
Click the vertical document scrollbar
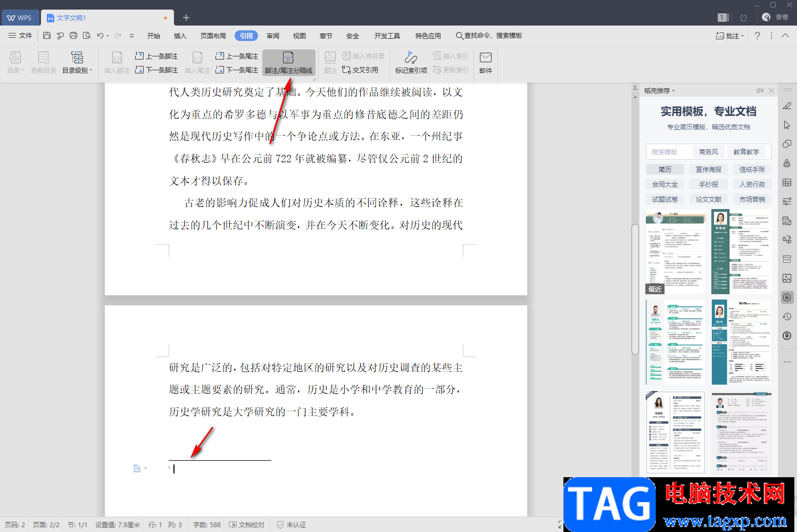[635, 289]
